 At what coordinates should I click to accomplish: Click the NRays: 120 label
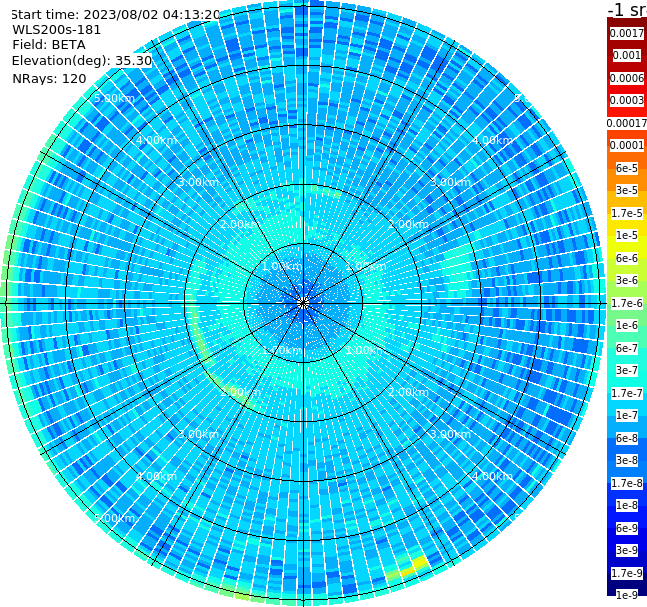point(49,79)
